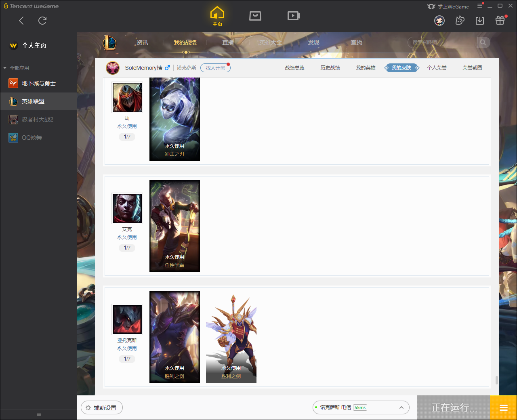Viewport: 517px width, 420px height.
Task: Select 忍者村大战2 in the sidebar
Action: click(39, 120)
